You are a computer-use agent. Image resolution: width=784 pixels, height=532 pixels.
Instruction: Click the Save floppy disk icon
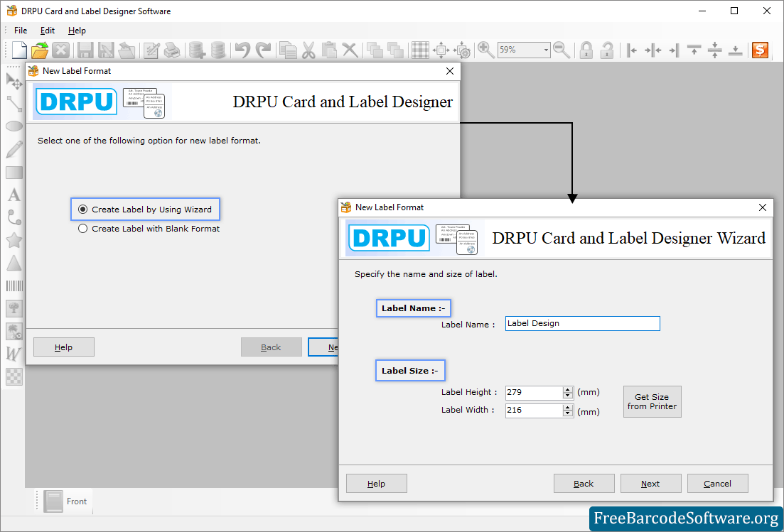[85, 50]
